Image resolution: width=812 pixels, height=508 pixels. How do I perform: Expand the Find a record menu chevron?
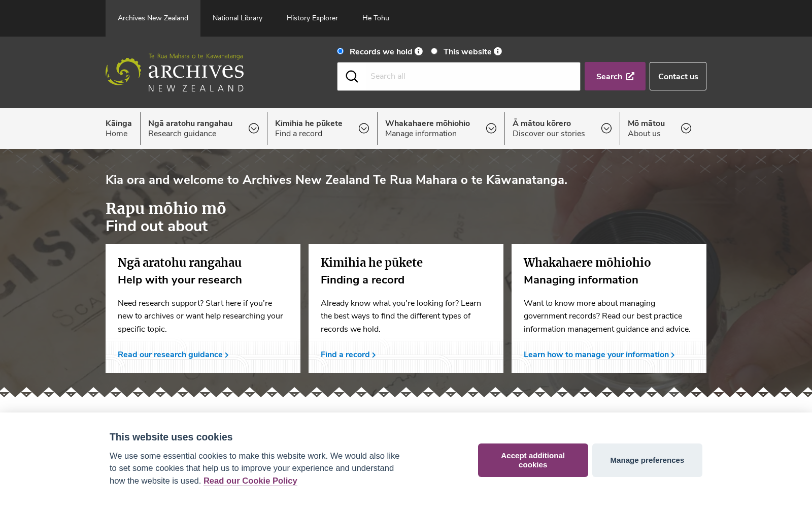click(x=364, y=129)
